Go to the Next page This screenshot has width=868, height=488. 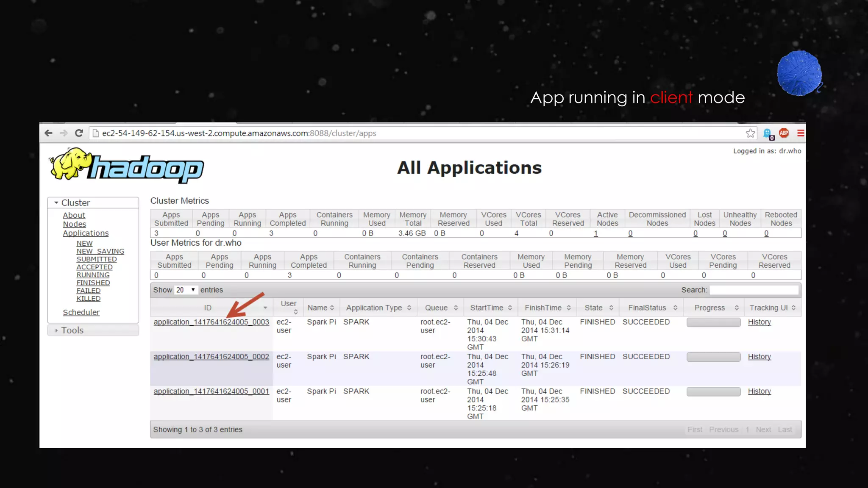(x=763, y=430)
